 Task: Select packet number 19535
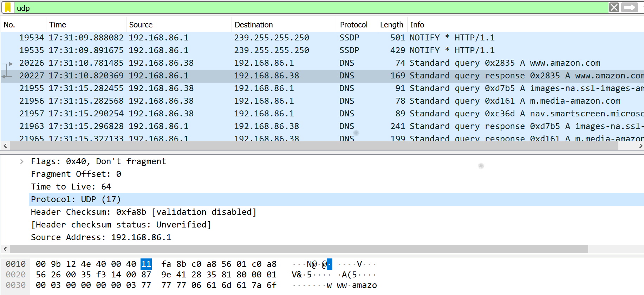322,50
